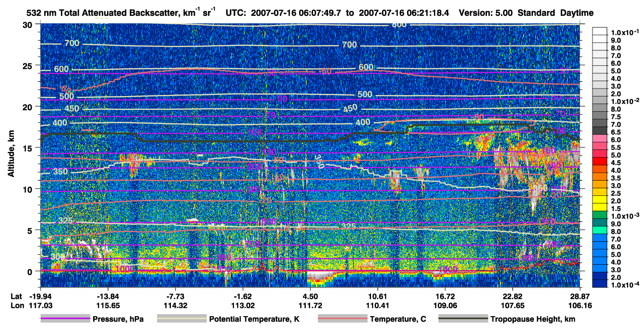Click the 'Version: 5.00' text
This screenshot has height=330, width=644.
[486, 12]
